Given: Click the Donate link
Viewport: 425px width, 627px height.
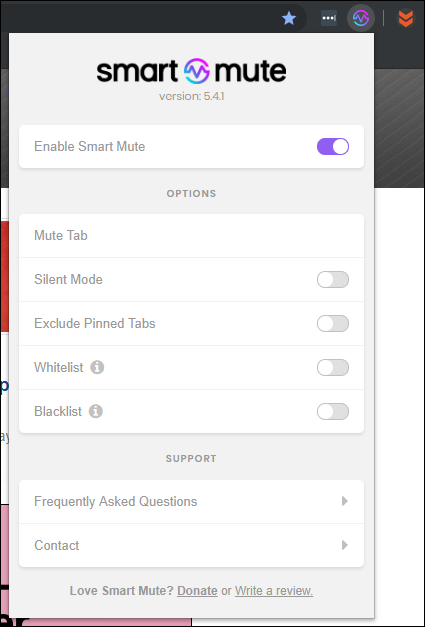Looking at the screenshot, I should [198, 591].
